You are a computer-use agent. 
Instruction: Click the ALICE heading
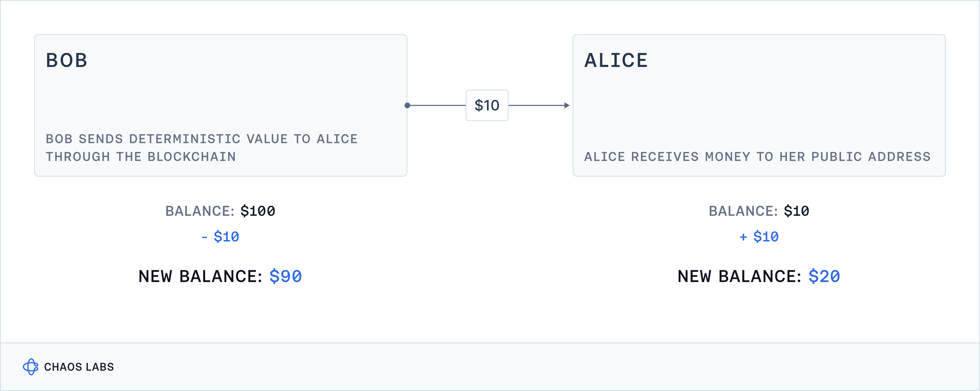pyautogui.click(x=616, y=61)
